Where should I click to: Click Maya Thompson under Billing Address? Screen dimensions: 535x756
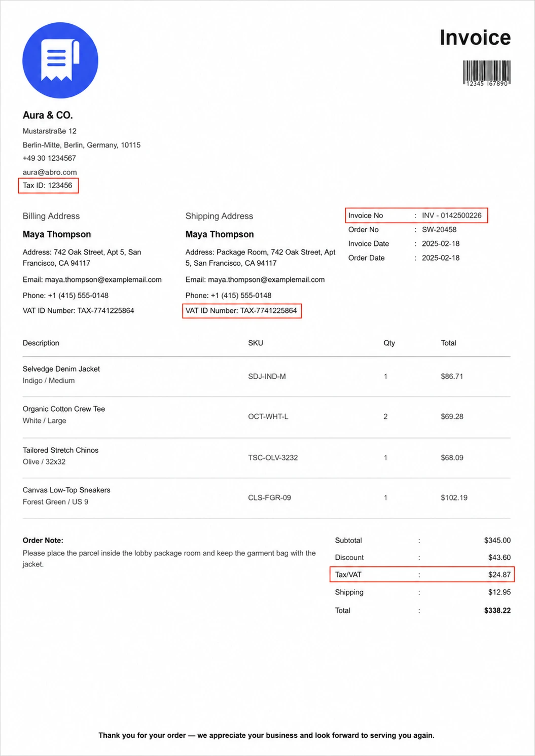tap(57, 234)
